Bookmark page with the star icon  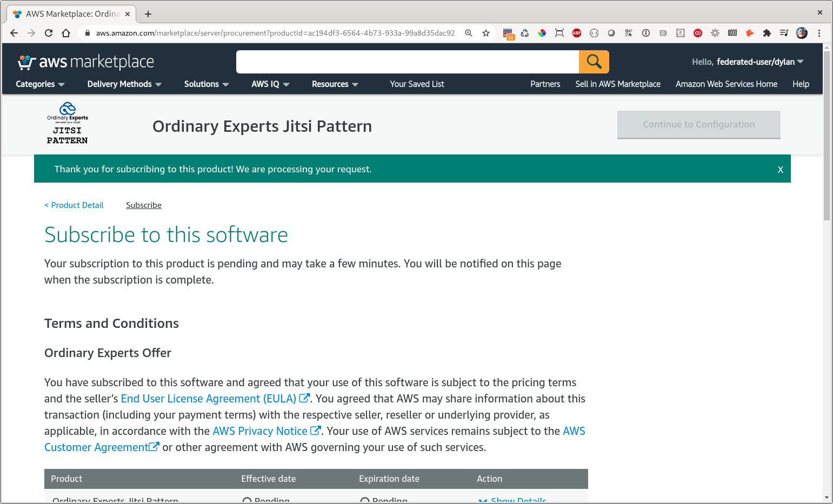486,33
